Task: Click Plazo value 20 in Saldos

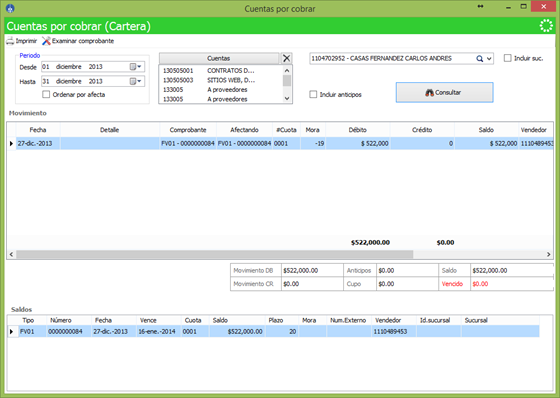Action: click(282, 332)
